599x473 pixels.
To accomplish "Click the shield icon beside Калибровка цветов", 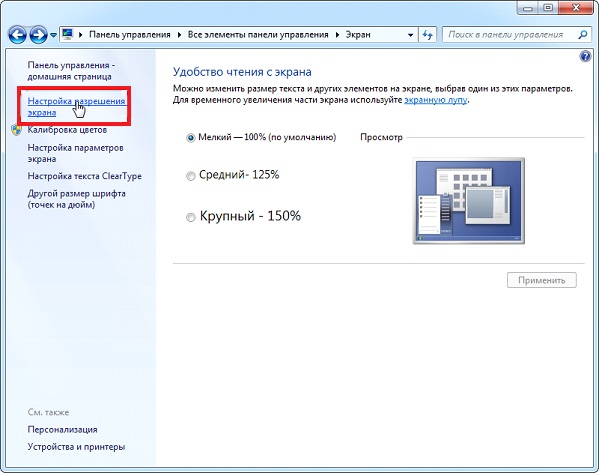I will click(x=16, y=130).
